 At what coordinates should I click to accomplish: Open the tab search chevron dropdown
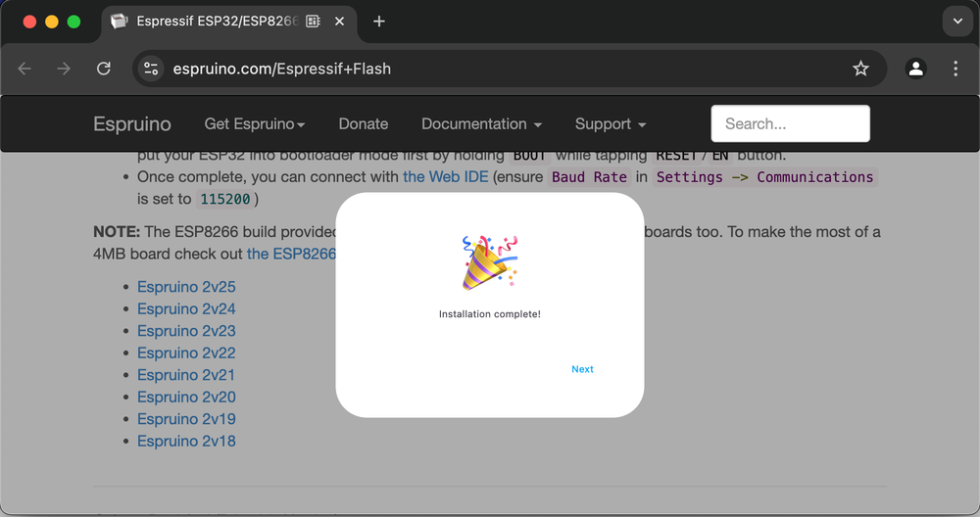(x=957, y=22)
